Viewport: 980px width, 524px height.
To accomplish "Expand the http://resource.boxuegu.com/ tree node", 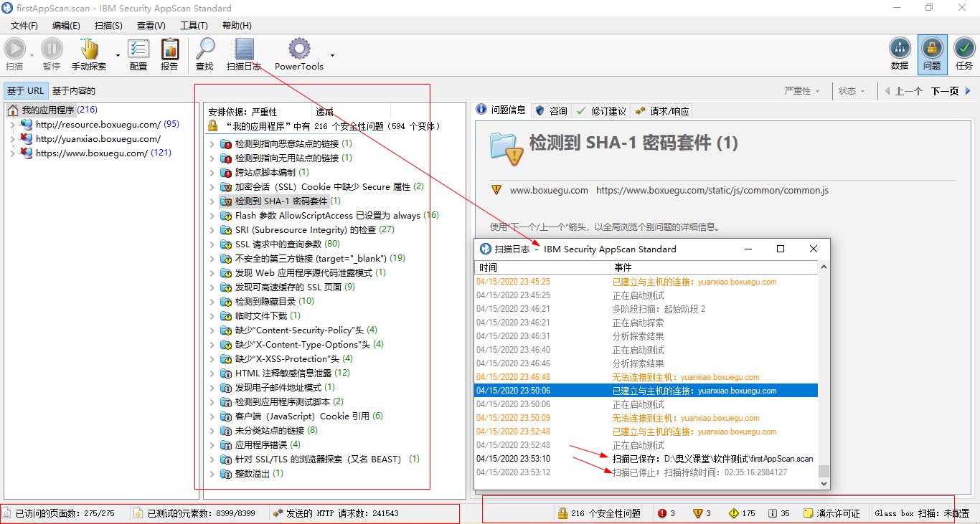I will (x=12, y=125).
